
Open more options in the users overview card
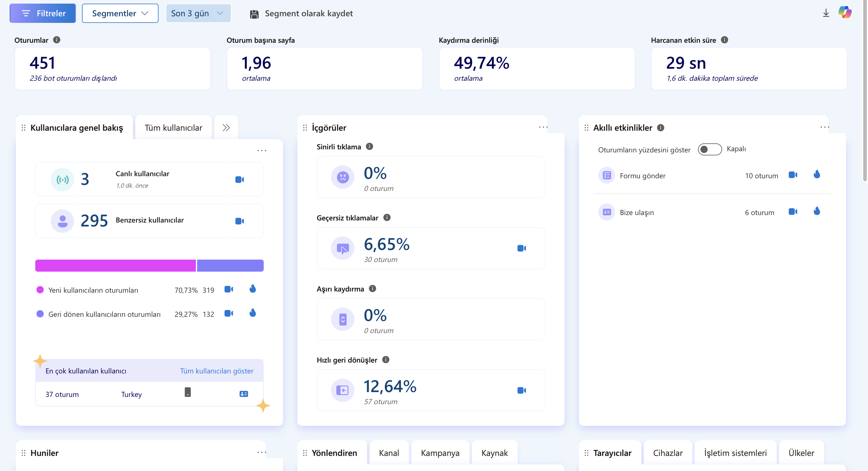click(262, 151)
